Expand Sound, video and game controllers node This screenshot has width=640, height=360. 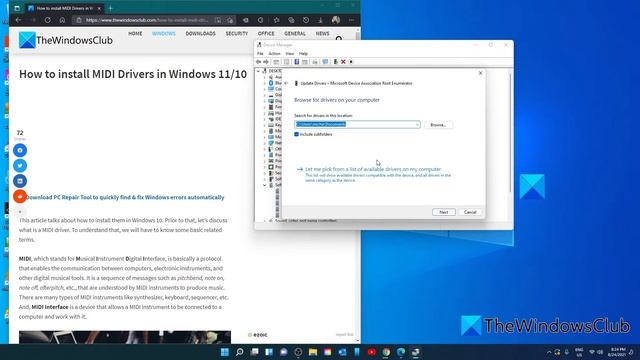pos(264,221)
